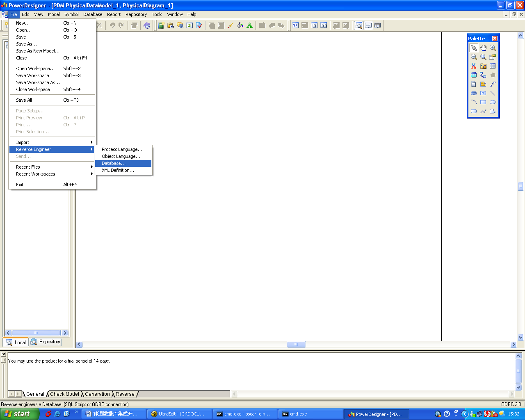This screenshot has height=420, width=525.
Task: Open the Check Model output tab
Action: click(64, 394)
